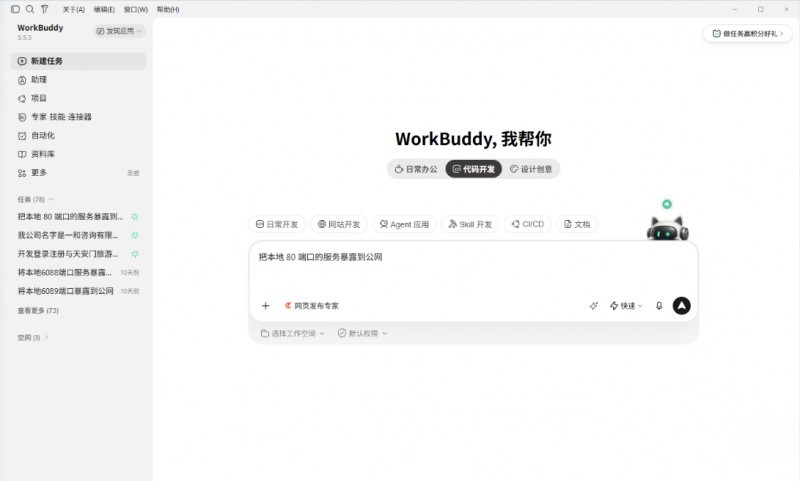The width and height of the screenshot is (800, 481).
Task: Select the Skill 开发 chip
Action: (x=470, y=224)
